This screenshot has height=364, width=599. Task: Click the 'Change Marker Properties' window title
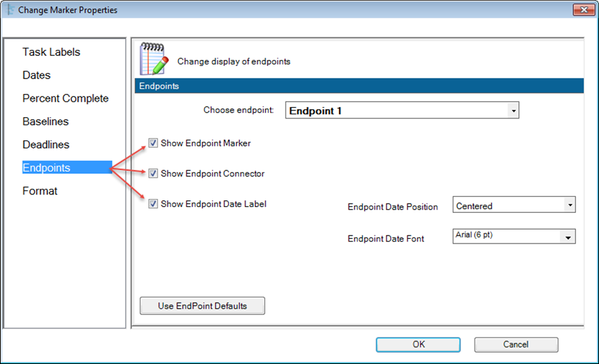68,10
